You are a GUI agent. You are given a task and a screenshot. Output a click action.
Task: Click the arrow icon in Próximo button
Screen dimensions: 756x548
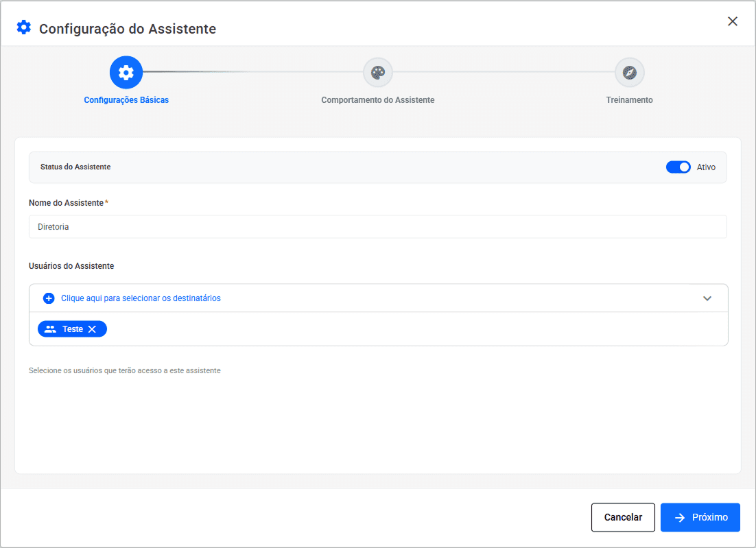pos(680,518)
